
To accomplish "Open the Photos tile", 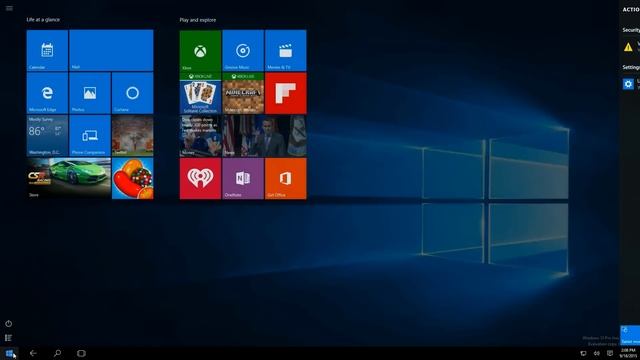I will (x=90, y=93).
